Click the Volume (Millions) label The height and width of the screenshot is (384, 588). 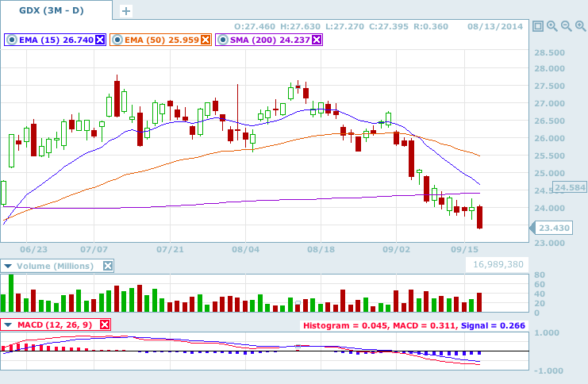(55, 267)
